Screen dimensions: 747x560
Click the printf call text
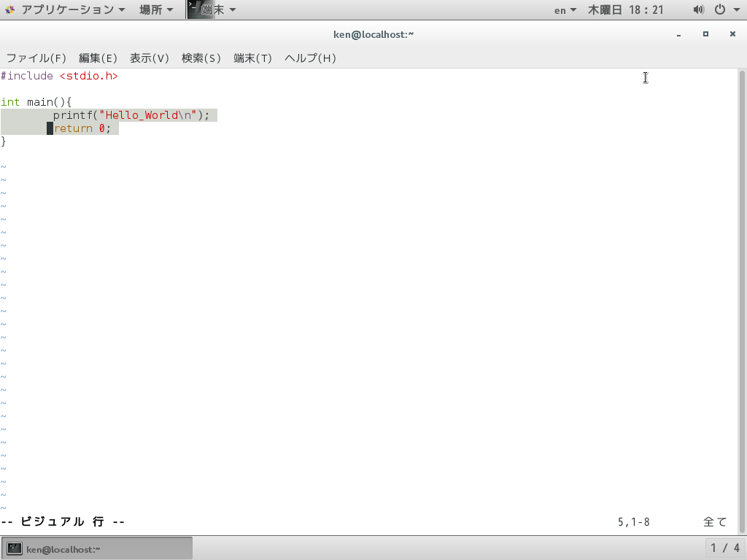coord(131,115)
